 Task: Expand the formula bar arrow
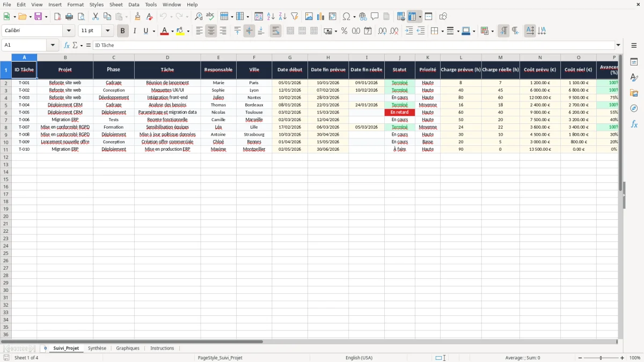pyautogui.click(x=618, y=45)
